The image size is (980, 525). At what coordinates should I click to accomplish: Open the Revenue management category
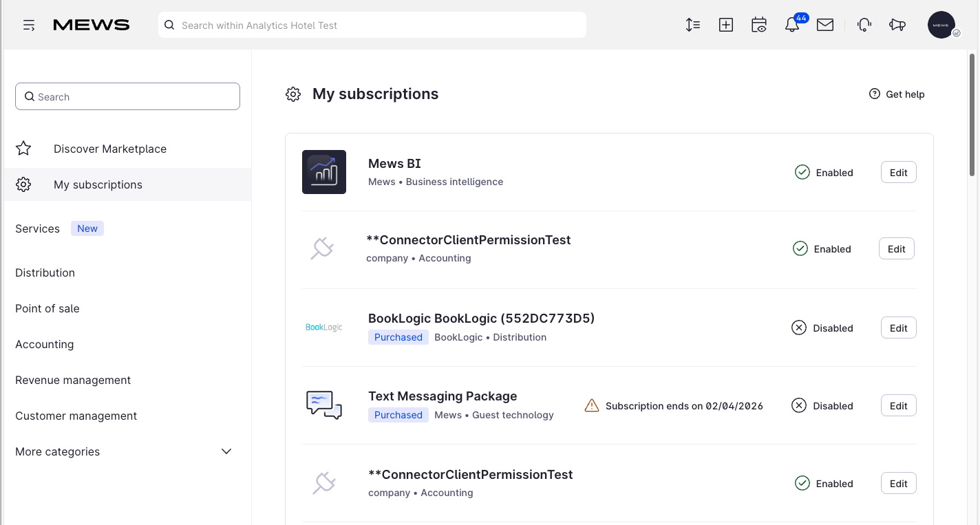pos(73,380)
